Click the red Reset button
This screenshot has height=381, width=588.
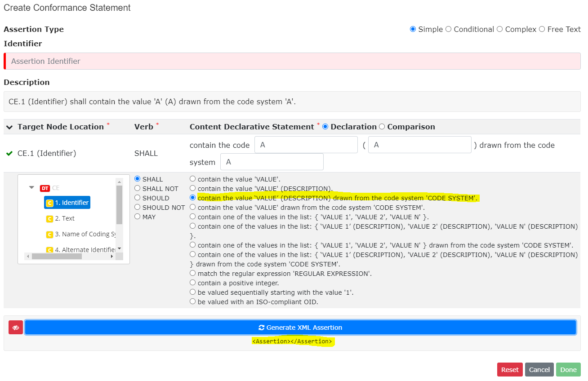coord(510,370)
